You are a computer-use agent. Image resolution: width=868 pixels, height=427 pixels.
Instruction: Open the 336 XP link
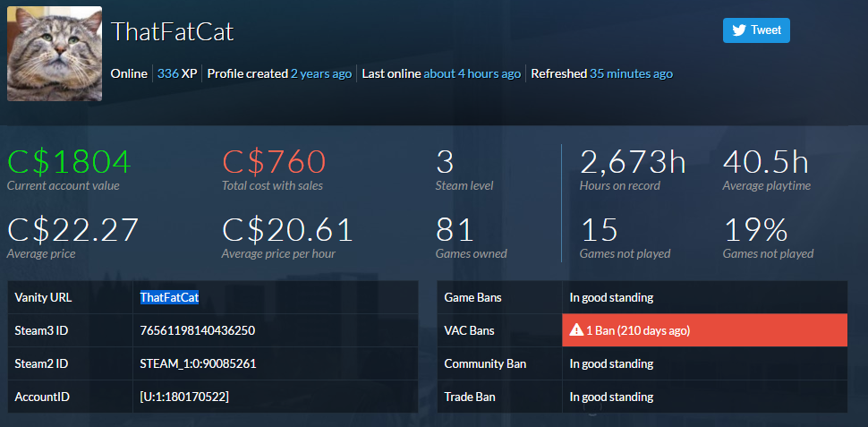point(167,73)
